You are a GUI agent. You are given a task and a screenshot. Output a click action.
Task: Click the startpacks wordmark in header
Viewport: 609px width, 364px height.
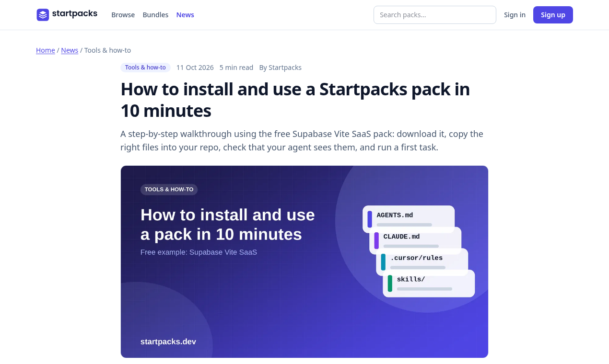click(x=75, y=14)
